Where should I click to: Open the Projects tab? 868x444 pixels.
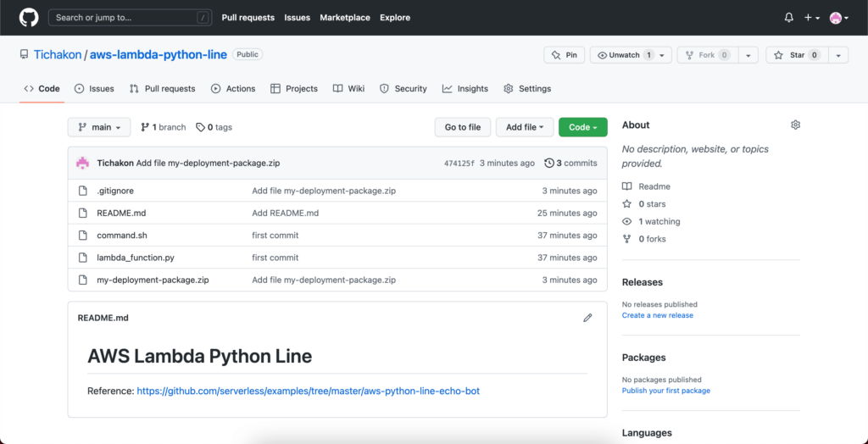294,89
